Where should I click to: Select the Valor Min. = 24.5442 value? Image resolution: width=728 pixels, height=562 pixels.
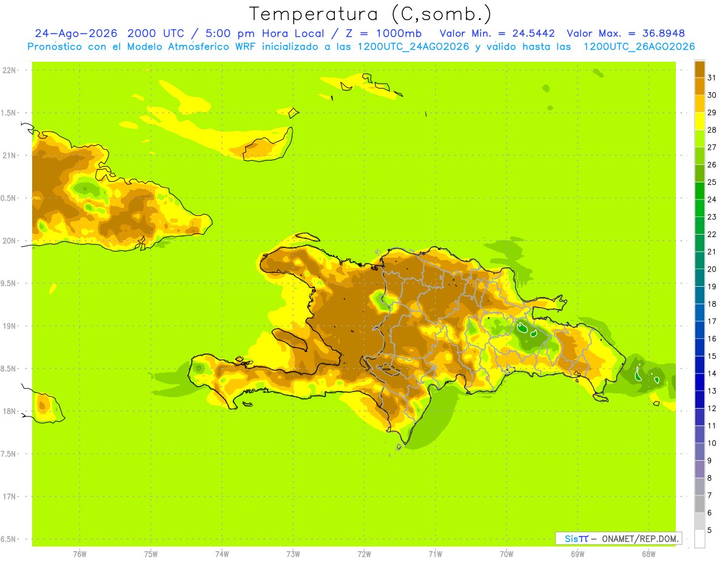(497, 33)
